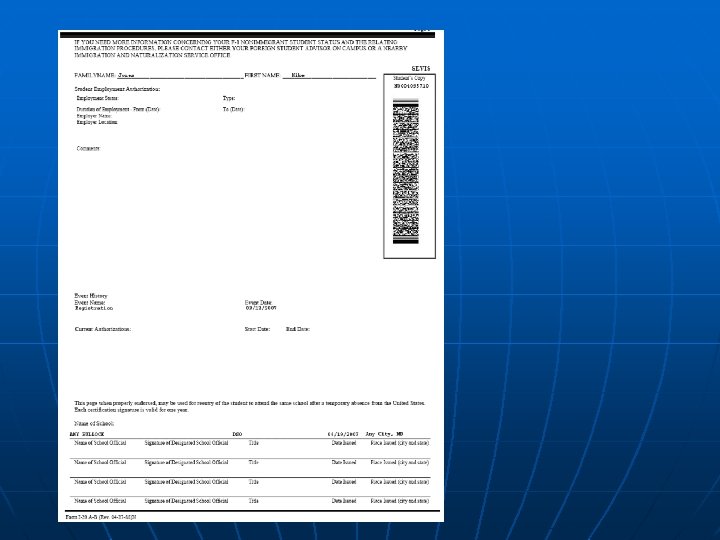The image size is (720, 540).
Task: Click the "Start Date:" label
Action: pyautogui.click(x=257, y=329)
